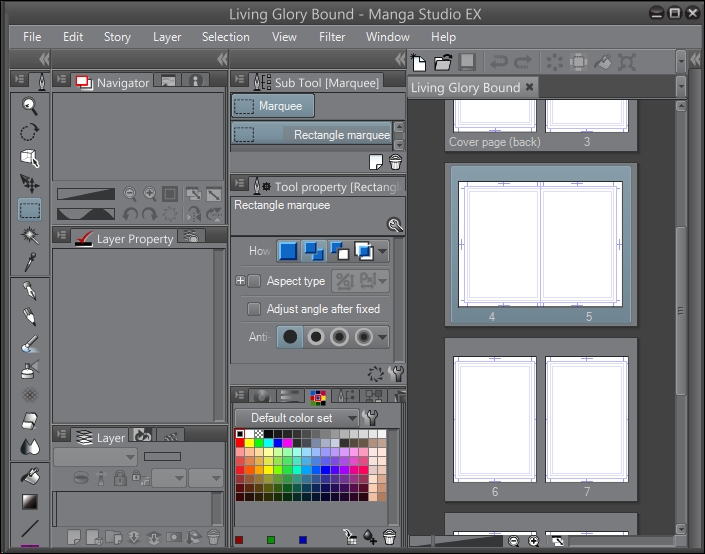Screen dimensions: 705x554
Task: Open the Window menu
Action: [388, 37]
